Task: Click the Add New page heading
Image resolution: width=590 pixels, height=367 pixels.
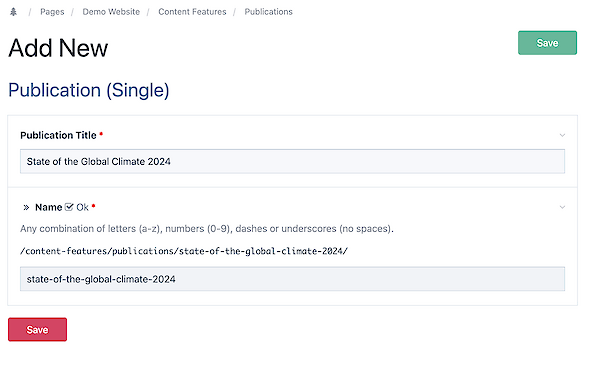Action: [x=58, y=48]
